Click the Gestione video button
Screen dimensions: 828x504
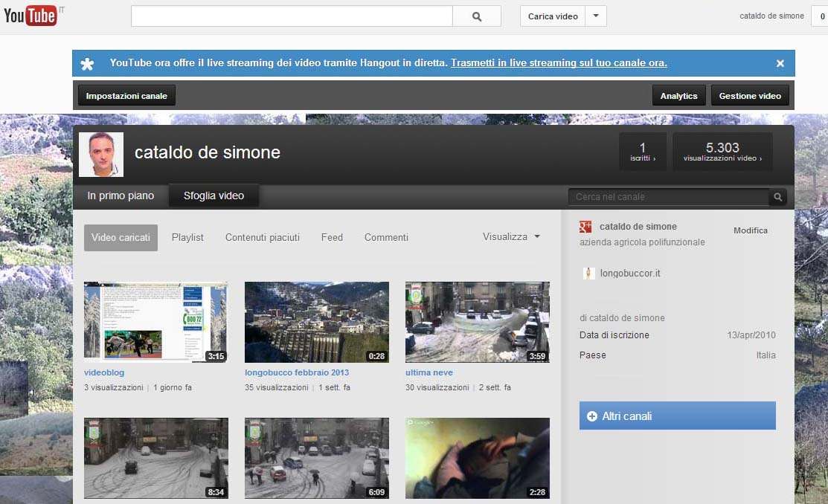(x=750, y=96)
